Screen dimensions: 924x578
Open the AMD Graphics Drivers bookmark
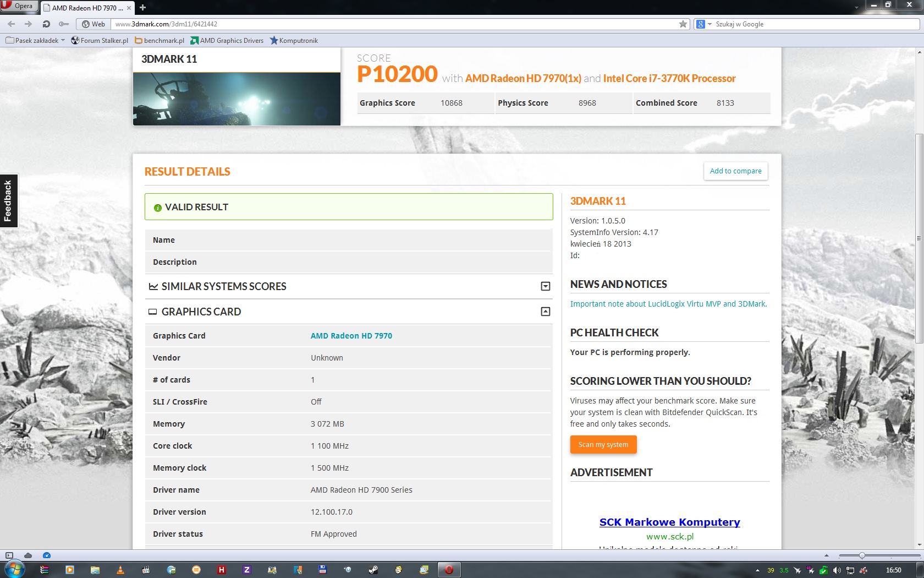point(227,41)
